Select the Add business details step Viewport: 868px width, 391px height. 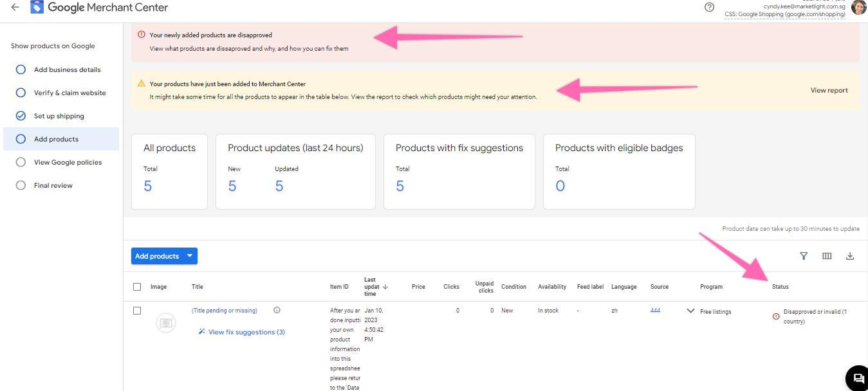click(67, 69)
